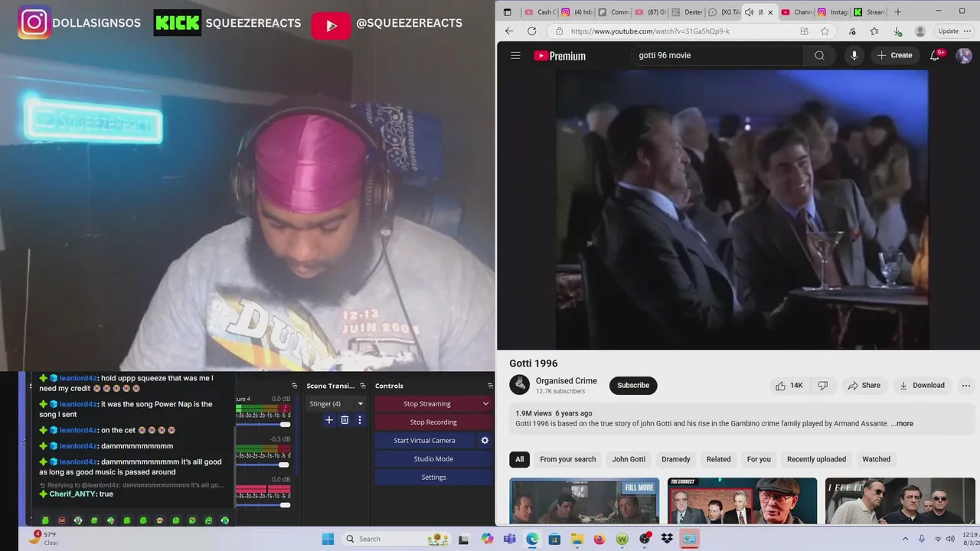Remove the scene transition with trash icon
This screenshot has width=980, height=551.
[345, 419]
